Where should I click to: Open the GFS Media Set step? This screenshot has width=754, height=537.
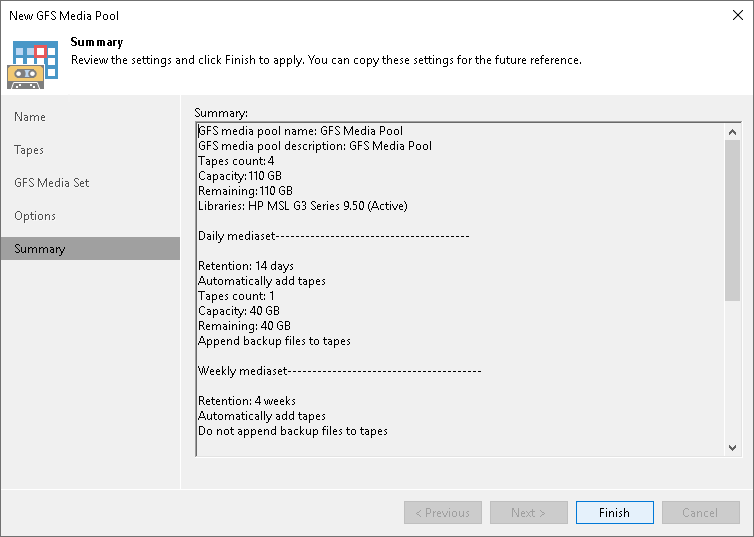pyautogui.click(x=51, y=183)
